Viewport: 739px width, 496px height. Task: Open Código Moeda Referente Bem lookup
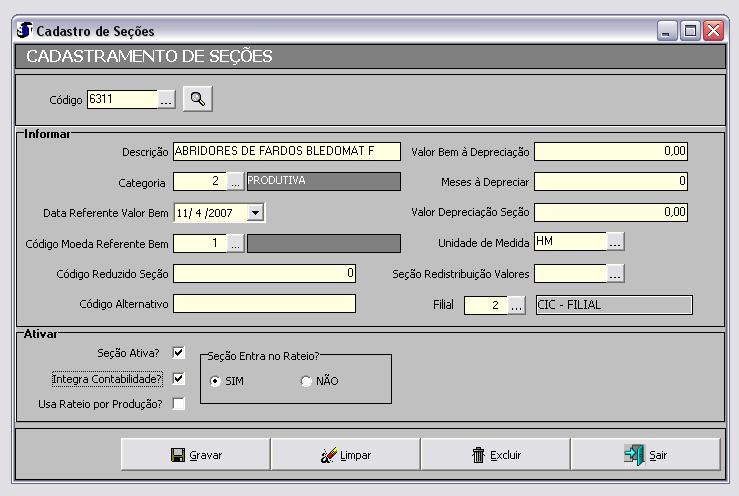pyautogui.click(x=235, y=243)
